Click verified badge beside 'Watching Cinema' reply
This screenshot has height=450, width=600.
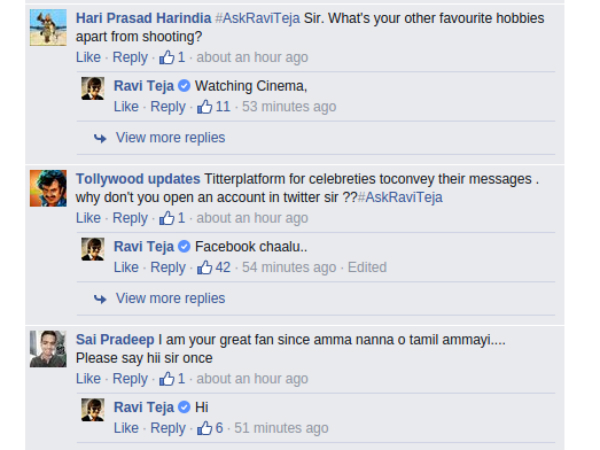[184, 86]
